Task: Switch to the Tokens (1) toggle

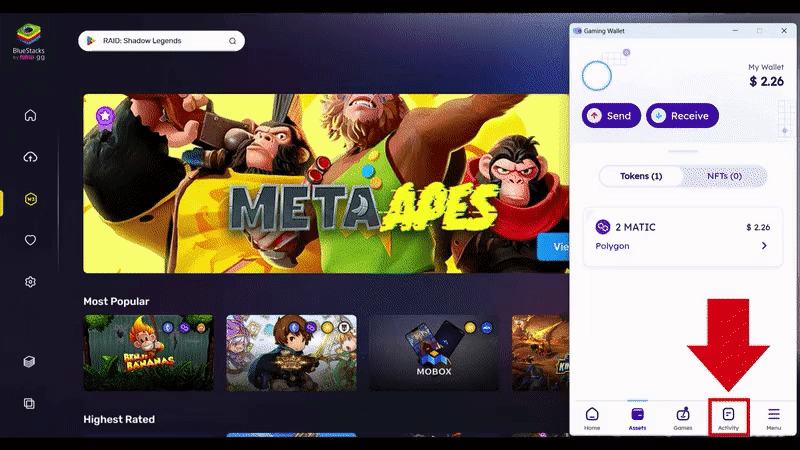Action: [641, 176]
